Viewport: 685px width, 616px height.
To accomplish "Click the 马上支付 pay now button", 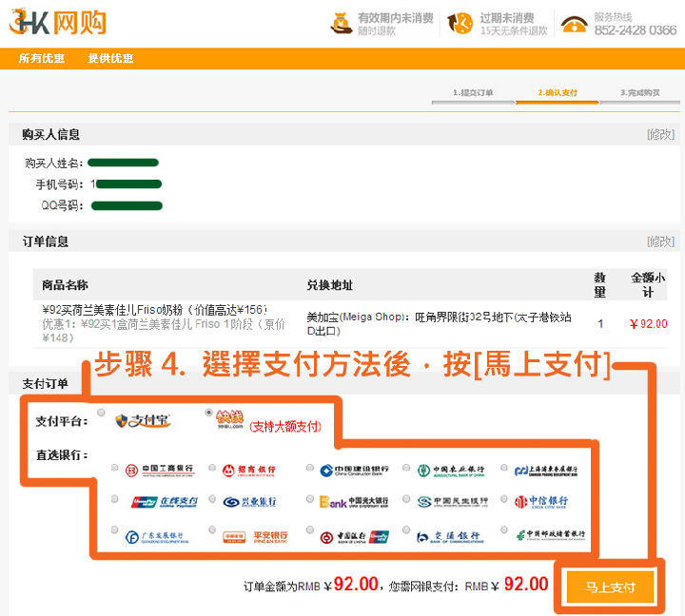I will 610,587.
